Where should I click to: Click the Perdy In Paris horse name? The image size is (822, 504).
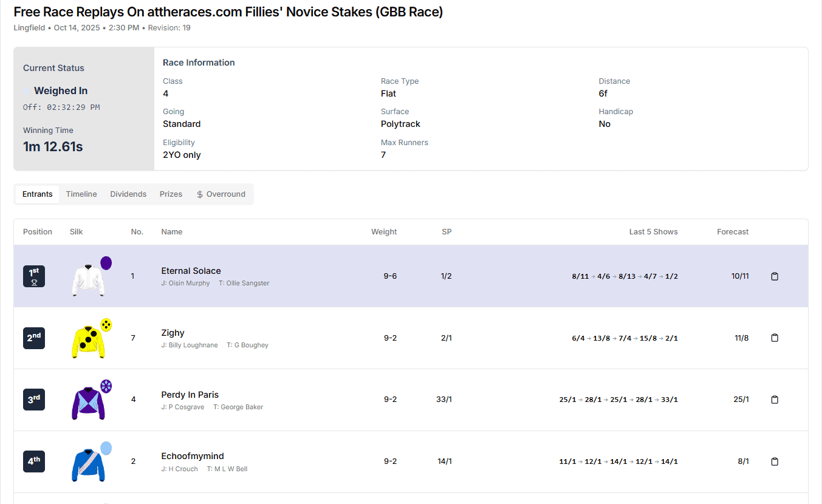190,395
